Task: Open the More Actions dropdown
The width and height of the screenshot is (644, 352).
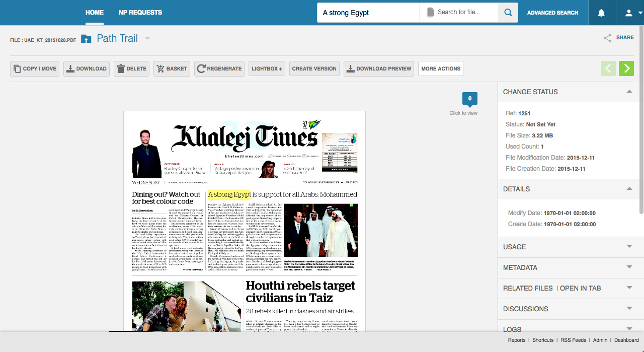Action: pos(441,68)
